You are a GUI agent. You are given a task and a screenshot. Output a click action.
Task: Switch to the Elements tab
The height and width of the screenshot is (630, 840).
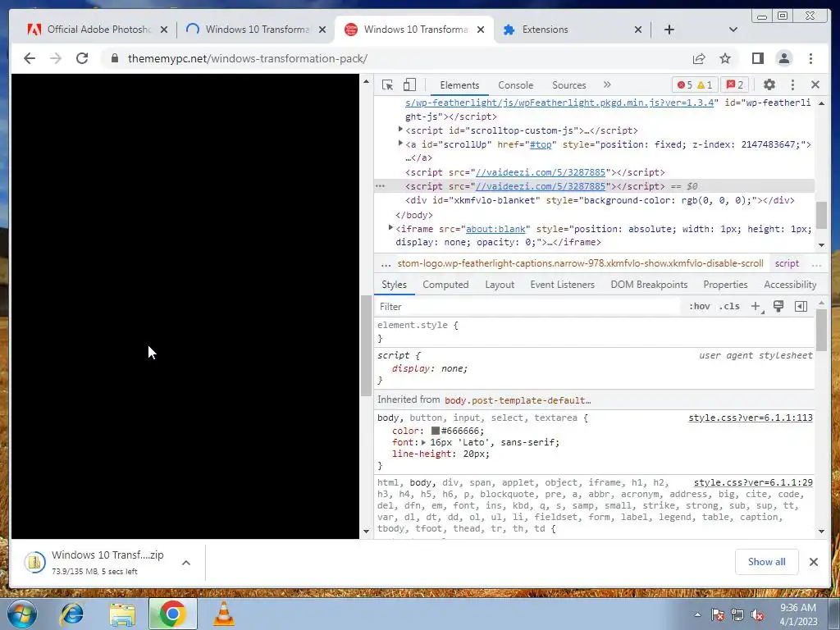459,85
